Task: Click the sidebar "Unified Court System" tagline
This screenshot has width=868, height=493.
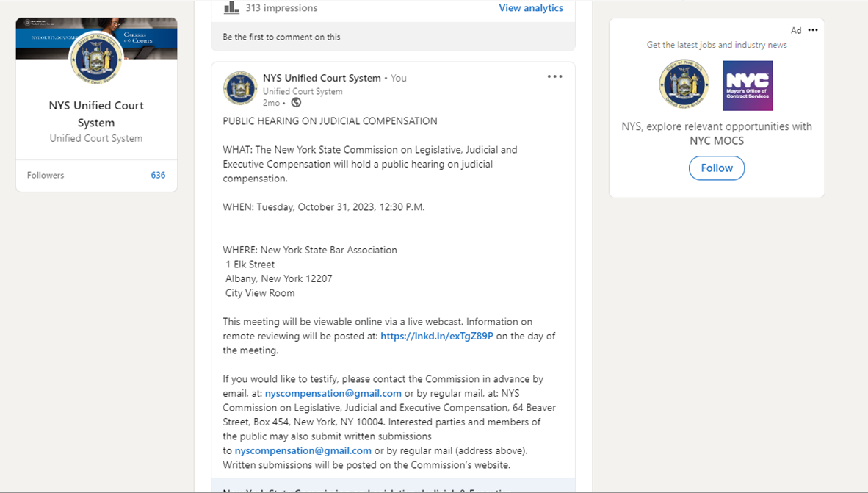Action: point(96,138)
